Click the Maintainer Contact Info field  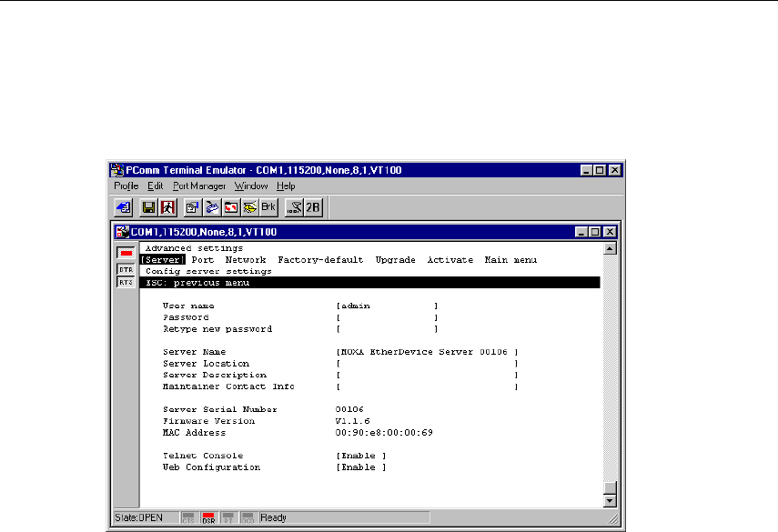tap(427, 386)
